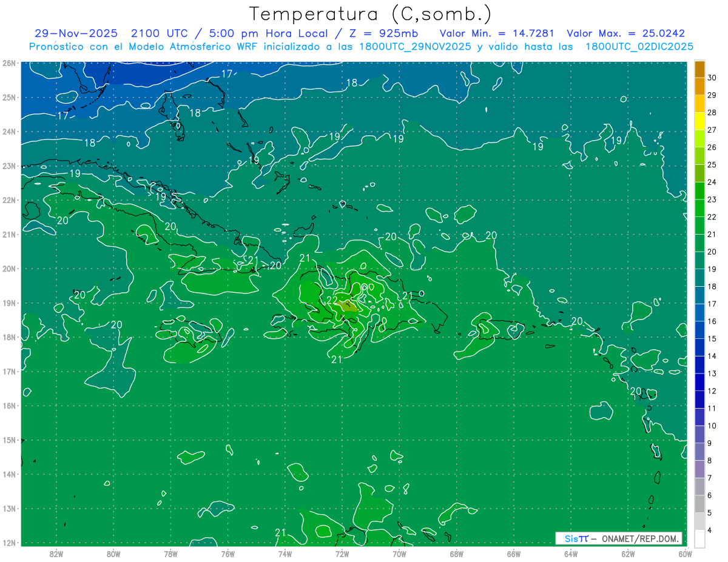The image size is (728, 562).
Task: Click the '66W' longitude axis label
Action: [514, 554]
